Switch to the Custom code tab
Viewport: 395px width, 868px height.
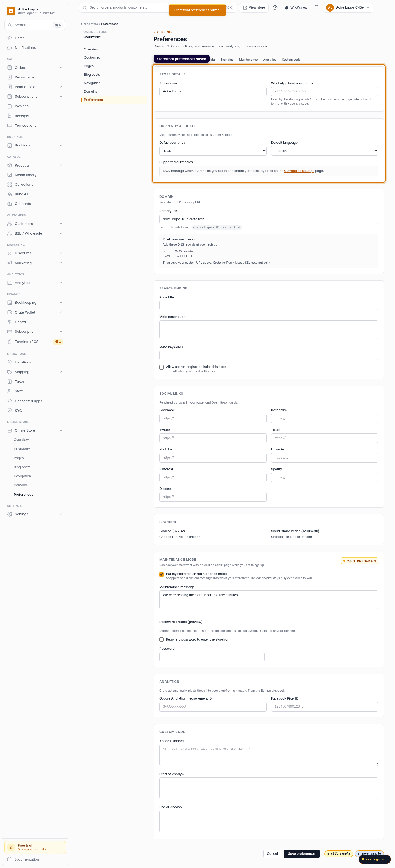[x=291, y=60]
